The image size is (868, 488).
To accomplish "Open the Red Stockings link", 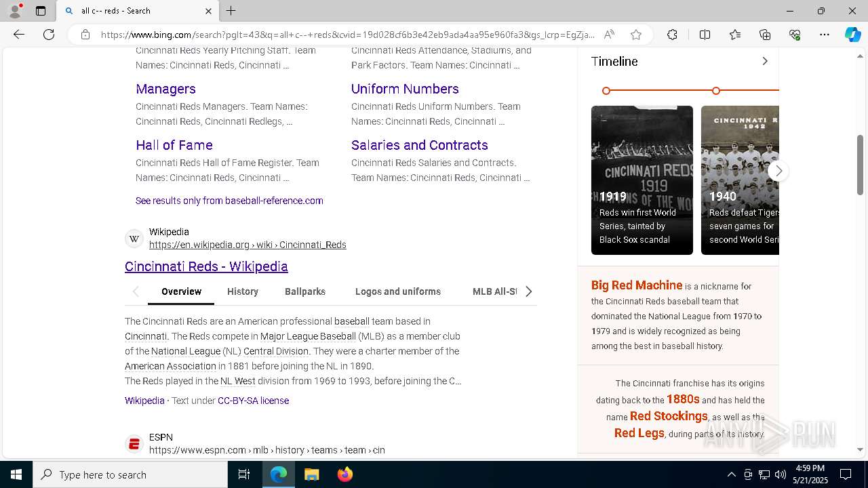I will click(x=669, y=416).
